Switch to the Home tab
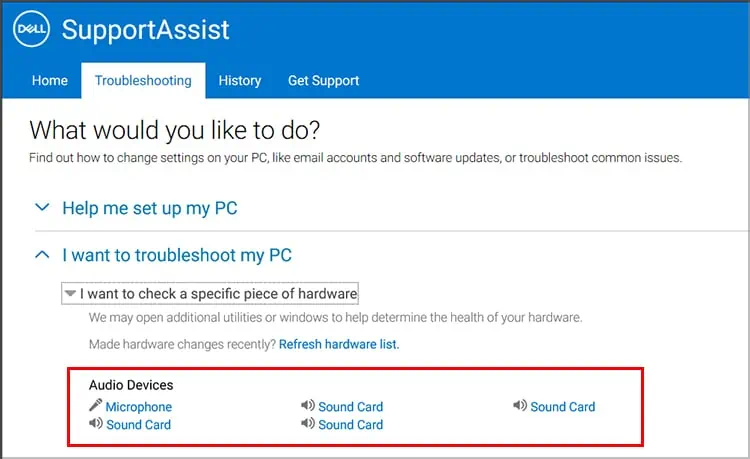This screenshot has height=459, width=750. (50, 80)
